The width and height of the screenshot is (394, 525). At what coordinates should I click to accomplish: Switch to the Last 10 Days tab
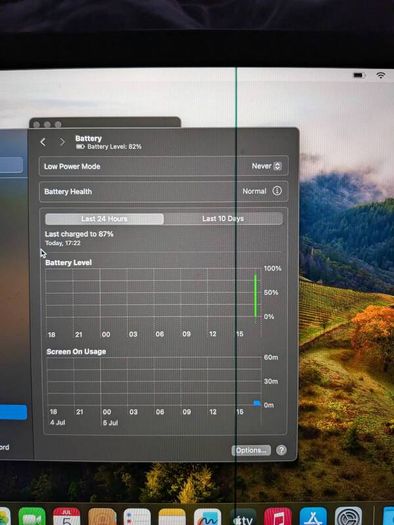(223, 219)
